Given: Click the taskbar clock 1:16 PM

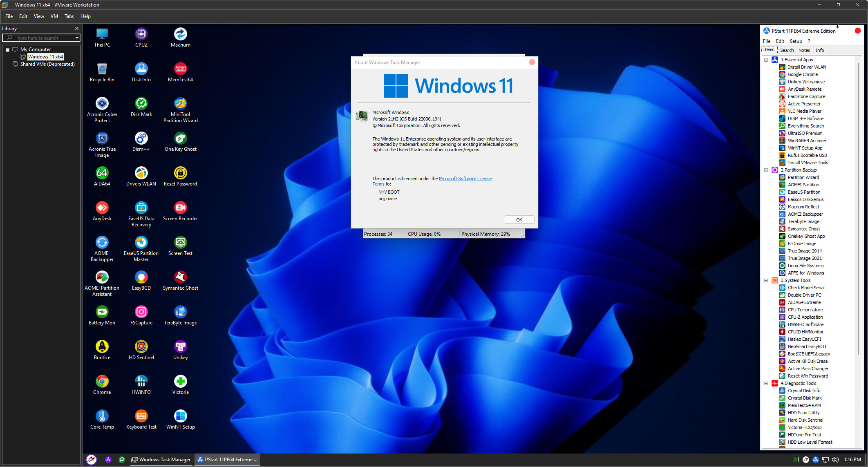Looking at the screenshot, I should [852, 460].
